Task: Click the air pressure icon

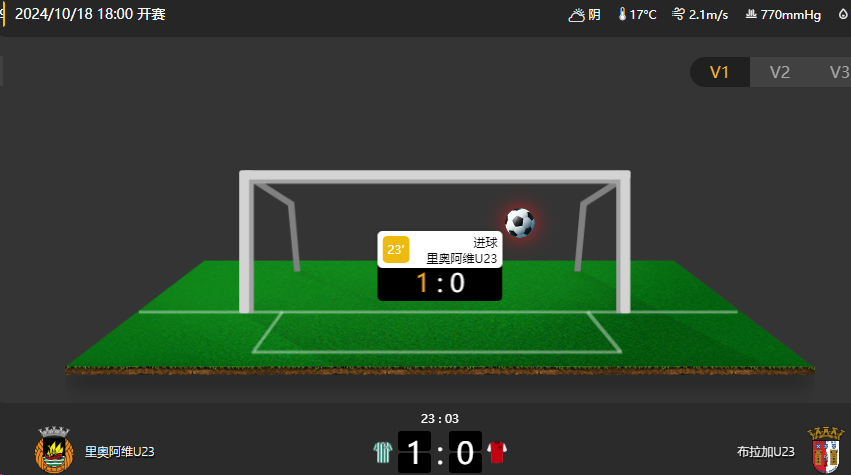Action: tap(751, 14)
